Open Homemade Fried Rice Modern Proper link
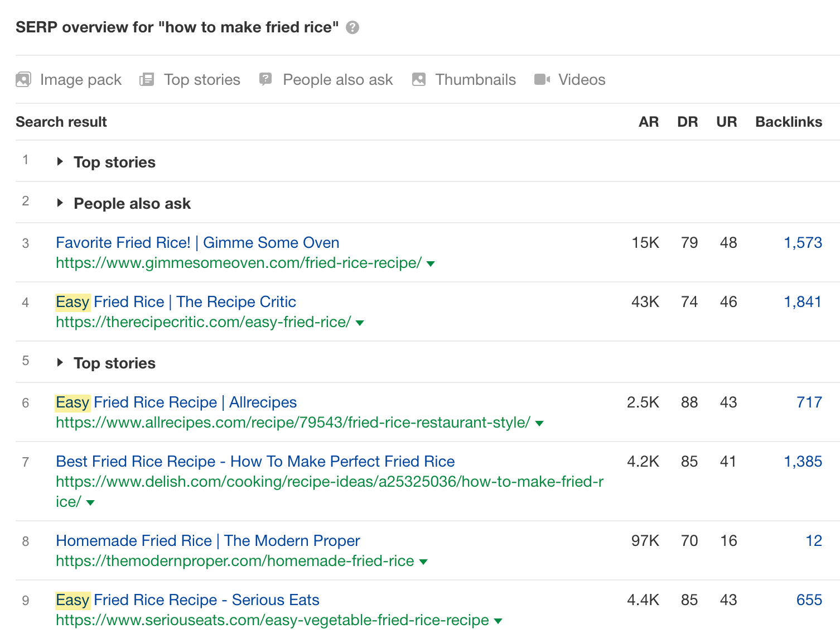Image resolution: width=840 pixels, height=633 pixels. click(207, 541)
